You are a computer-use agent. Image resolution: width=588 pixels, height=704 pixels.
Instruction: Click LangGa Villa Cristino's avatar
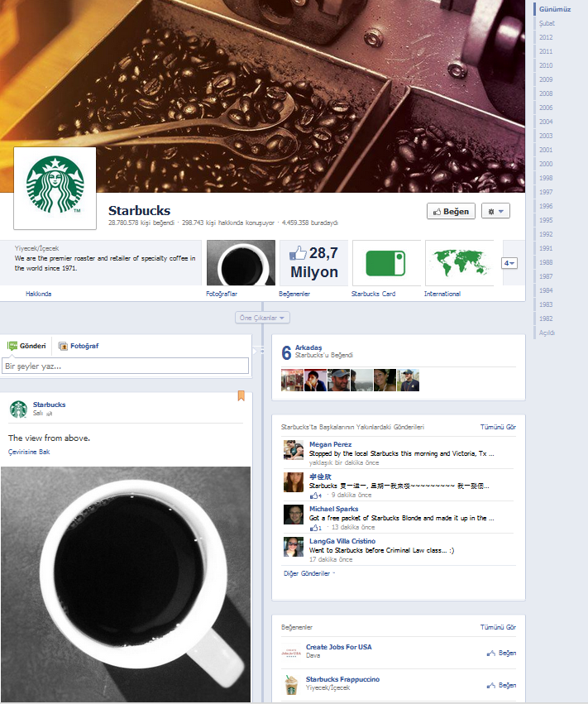(294, 547)
